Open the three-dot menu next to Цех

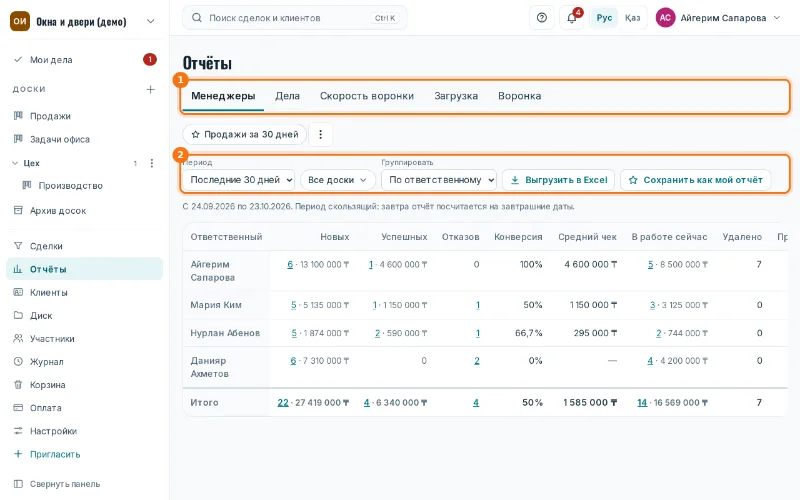152,163
